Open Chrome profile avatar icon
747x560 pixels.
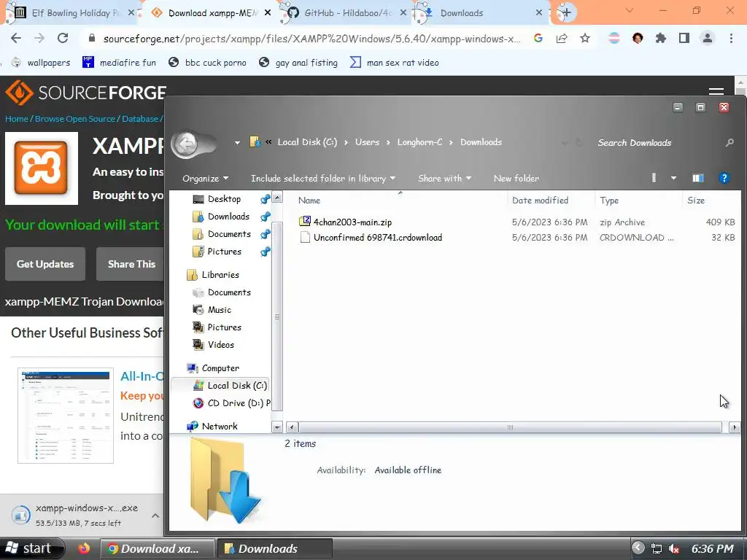click(708, 38)
